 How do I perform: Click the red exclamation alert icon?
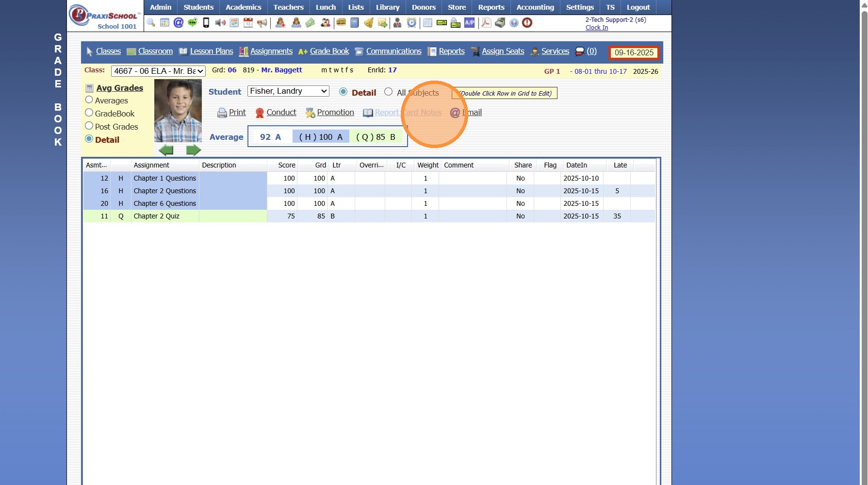click(x=527, y=23)
